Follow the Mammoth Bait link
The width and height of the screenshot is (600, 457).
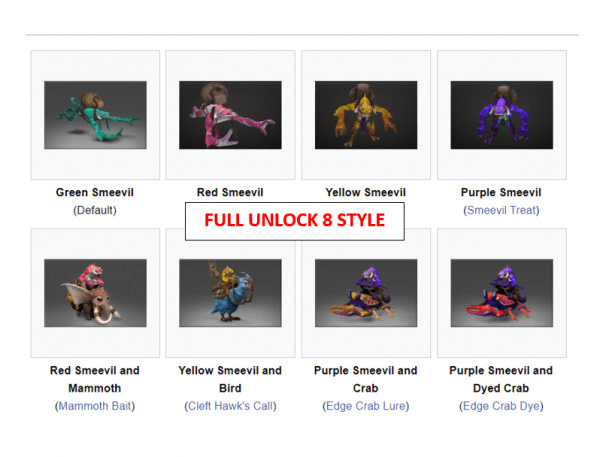(x=95, y=406)
